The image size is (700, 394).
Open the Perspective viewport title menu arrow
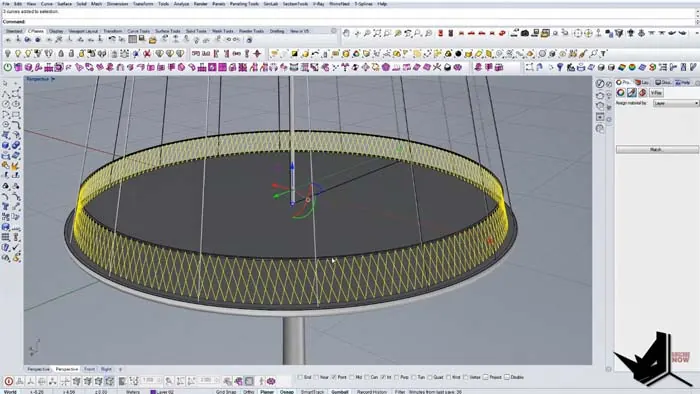pos(53,79)
